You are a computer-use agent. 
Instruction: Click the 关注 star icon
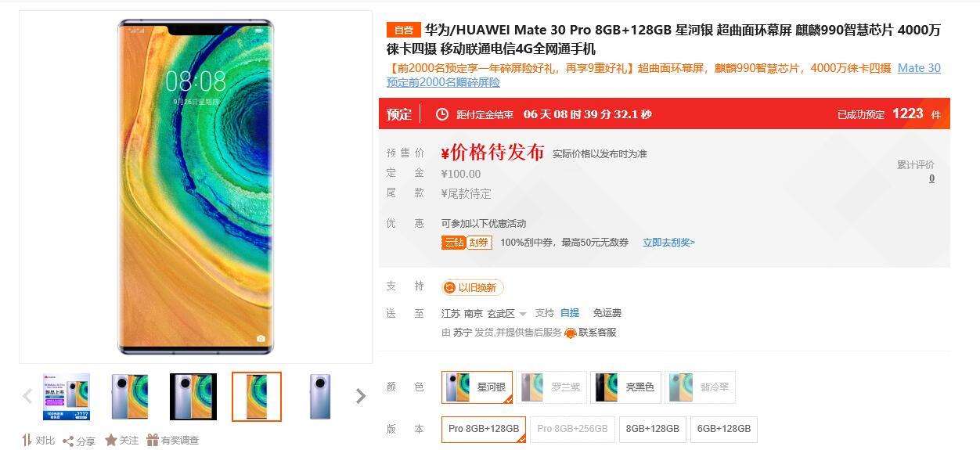pyautogui.click(x=111, y=441)
